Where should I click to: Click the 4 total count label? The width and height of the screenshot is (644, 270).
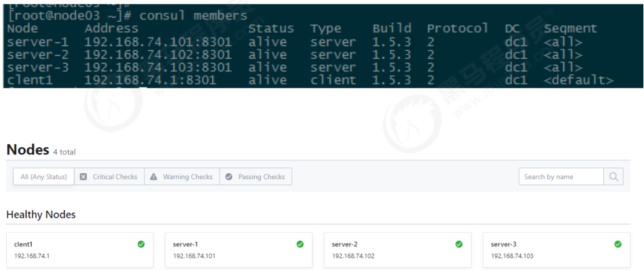(x=64, y=152)
